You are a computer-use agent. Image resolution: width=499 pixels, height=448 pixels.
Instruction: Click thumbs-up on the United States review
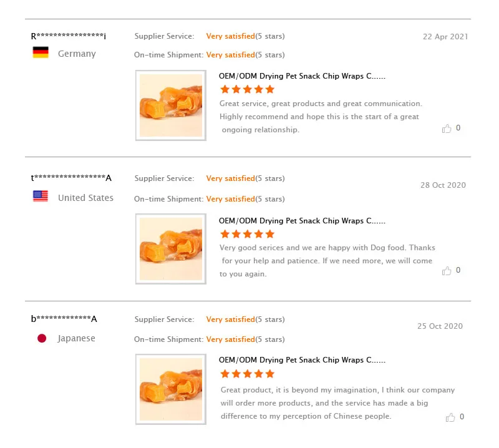pyautogui.click(x=447, y=271)
